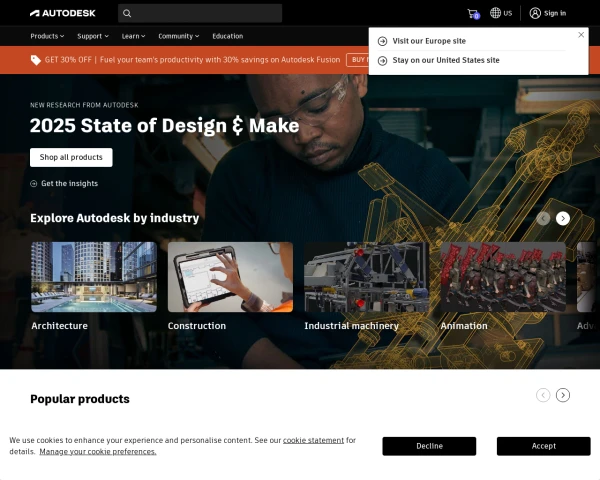
Task: Open the Animation industry thumbnail
Action: coord(503,277)
